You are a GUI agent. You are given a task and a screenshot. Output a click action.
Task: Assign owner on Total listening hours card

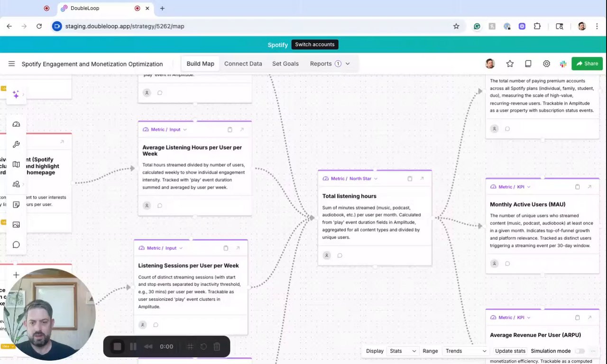[x=327, y=255]
